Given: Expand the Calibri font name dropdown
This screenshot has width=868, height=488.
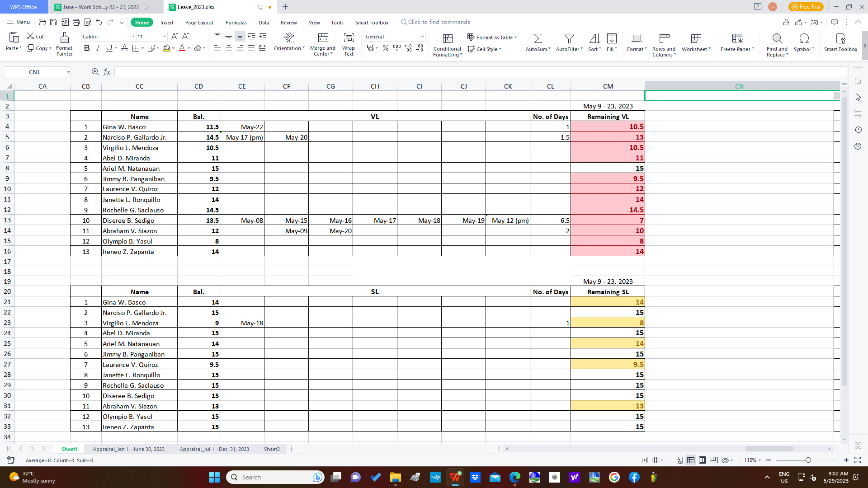Looking at the screenshot, I should point(133,37).
